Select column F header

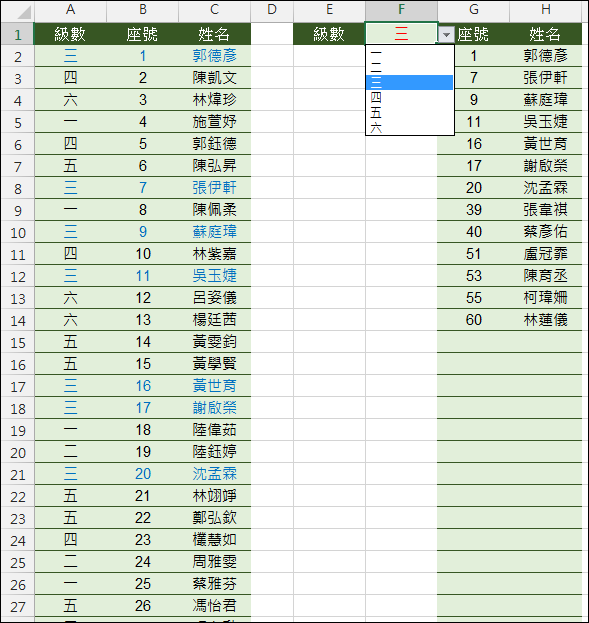[401, 10]
